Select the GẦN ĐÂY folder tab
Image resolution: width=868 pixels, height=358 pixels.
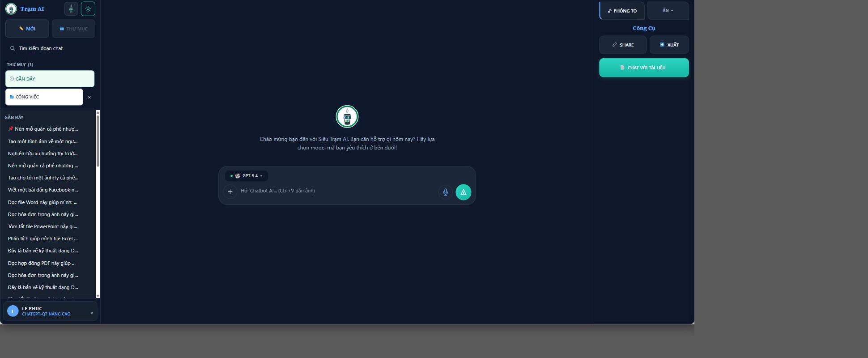tap(50, 79)
